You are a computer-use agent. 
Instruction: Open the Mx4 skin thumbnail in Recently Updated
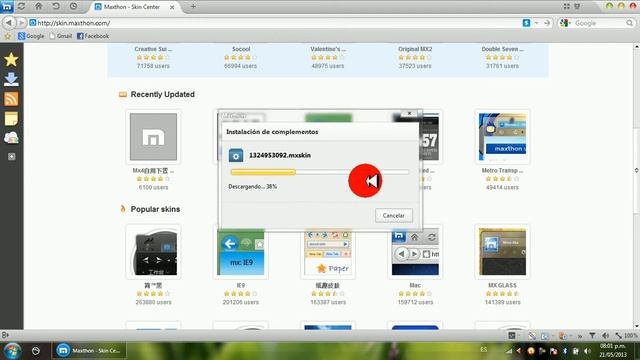[x=153, y=137]
